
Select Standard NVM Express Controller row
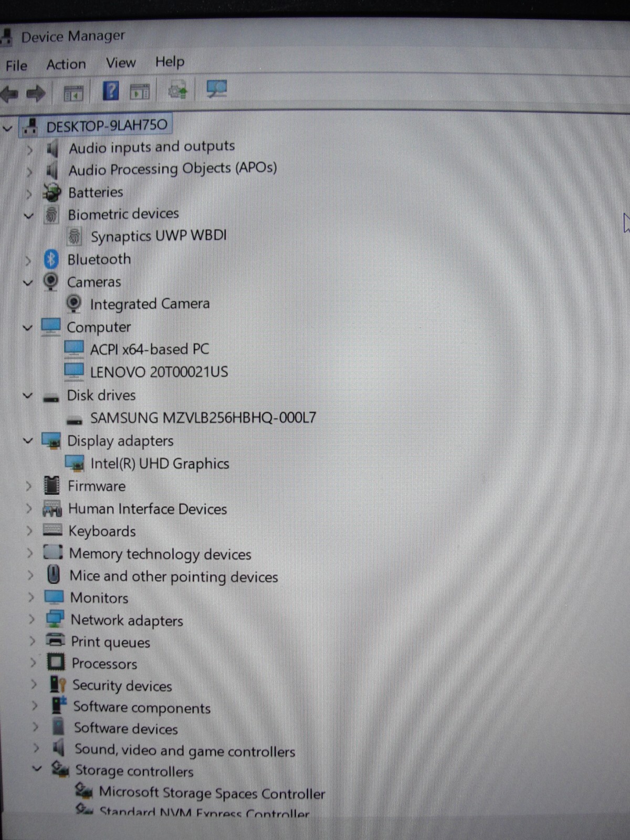[204, 812]
